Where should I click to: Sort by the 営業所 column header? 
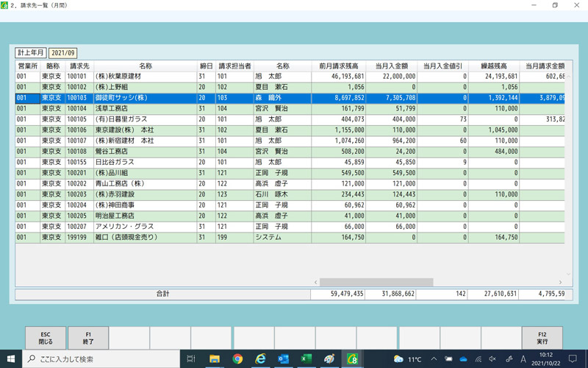(28, 66)
